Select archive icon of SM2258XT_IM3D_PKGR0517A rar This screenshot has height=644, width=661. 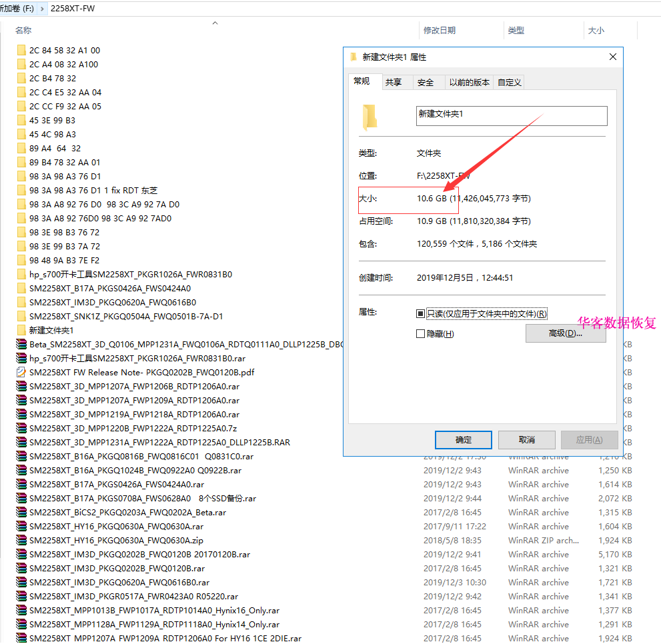[x=21, y=597]
